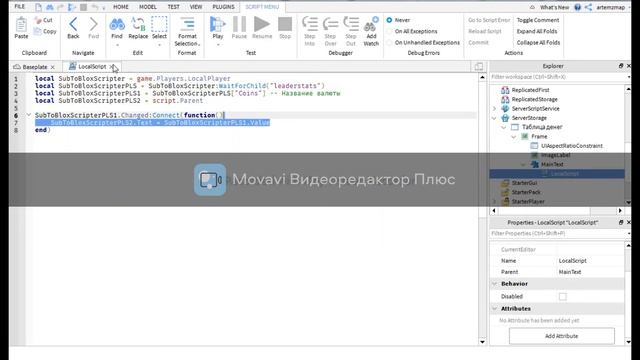This screenshot has height=360, width=640.
Task: Click the Resume icon
Action: [262, 24]
